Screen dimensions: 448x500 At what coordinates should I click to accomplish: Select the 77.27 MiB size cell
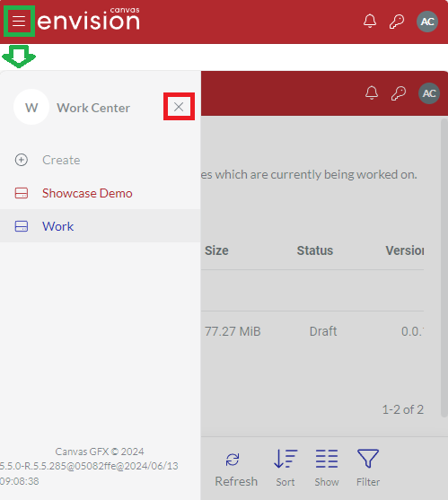tap(233, 331)
